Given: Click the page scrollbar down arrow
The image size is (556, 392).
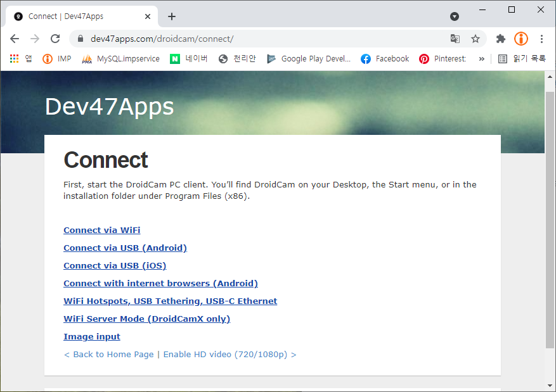Looking at the screenshot, I should (x=550, y=385).
